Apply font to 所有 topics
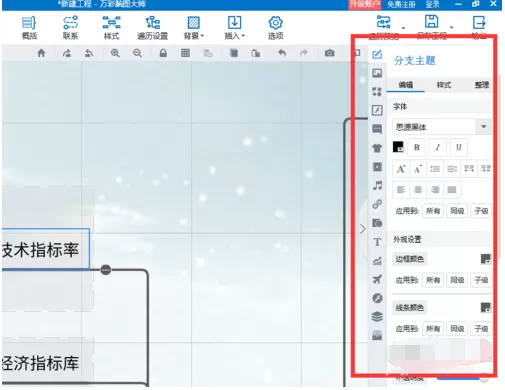Screen dimensions: 505x390 click(433, 211)
